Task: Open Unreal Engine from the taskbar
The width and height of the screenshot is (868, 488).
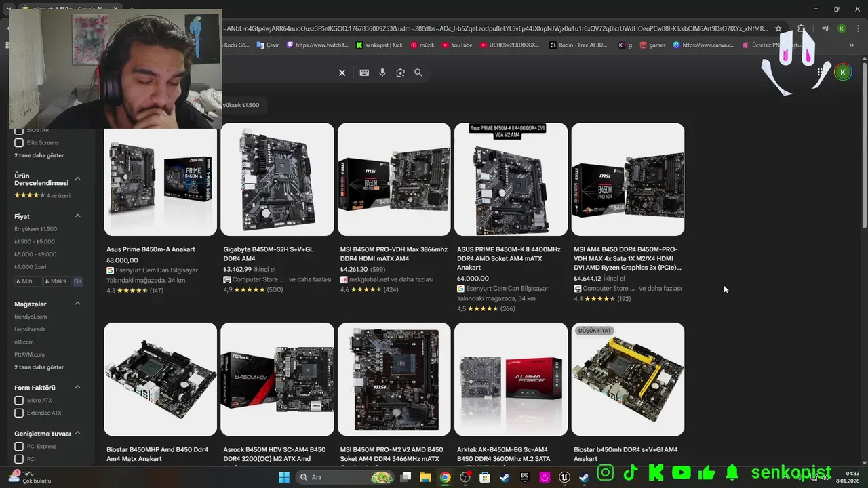Action: [x=564, y=477]
